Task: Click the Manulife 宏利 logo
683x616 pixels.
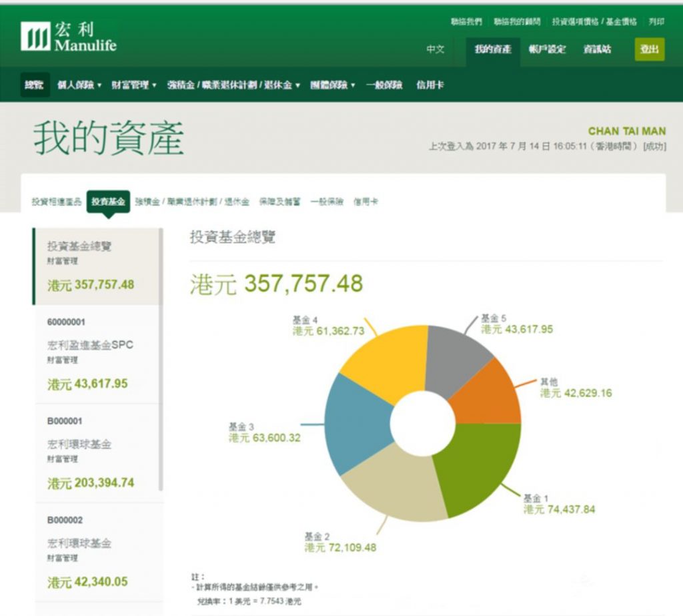Action: tap(69, 37)
